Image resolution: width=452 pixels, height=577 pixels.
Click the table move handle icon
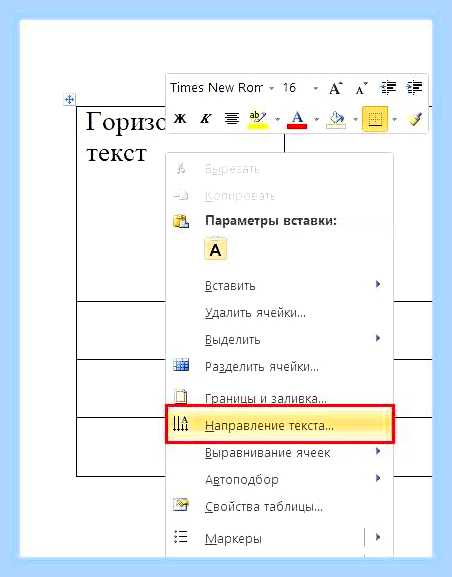click(x=69, y=99)
